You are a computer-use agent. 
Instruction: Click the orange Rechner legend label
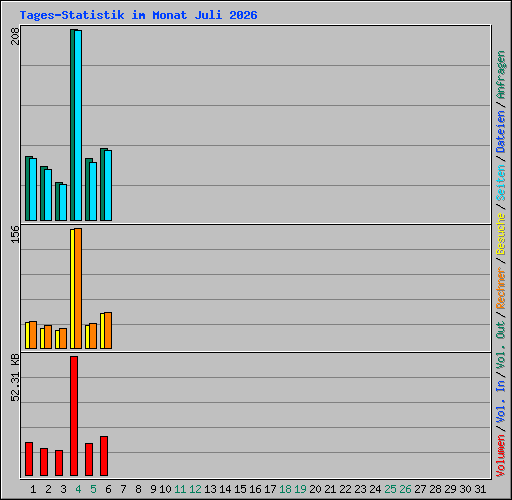(501, 288)
